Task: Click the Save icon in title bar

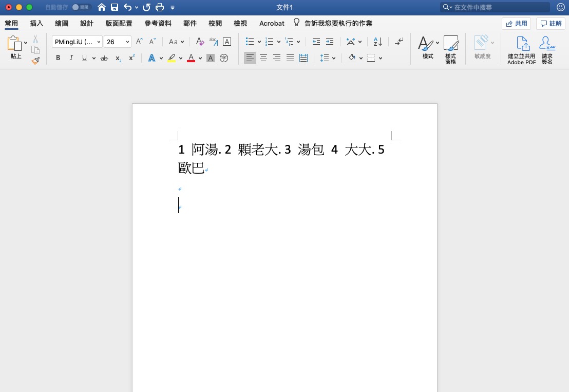Action: pos(115,7)
